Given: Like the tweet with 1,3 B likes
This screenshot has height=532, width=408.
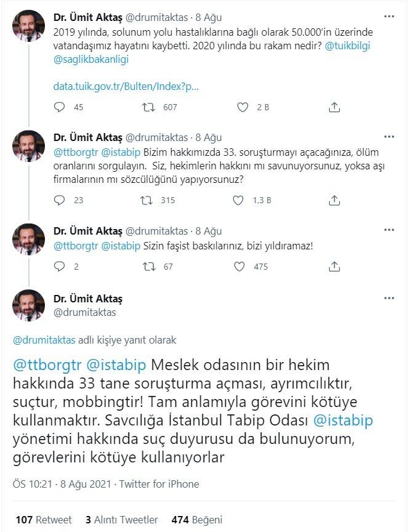Looking at the screenshot, I should (x=239, y=200).
